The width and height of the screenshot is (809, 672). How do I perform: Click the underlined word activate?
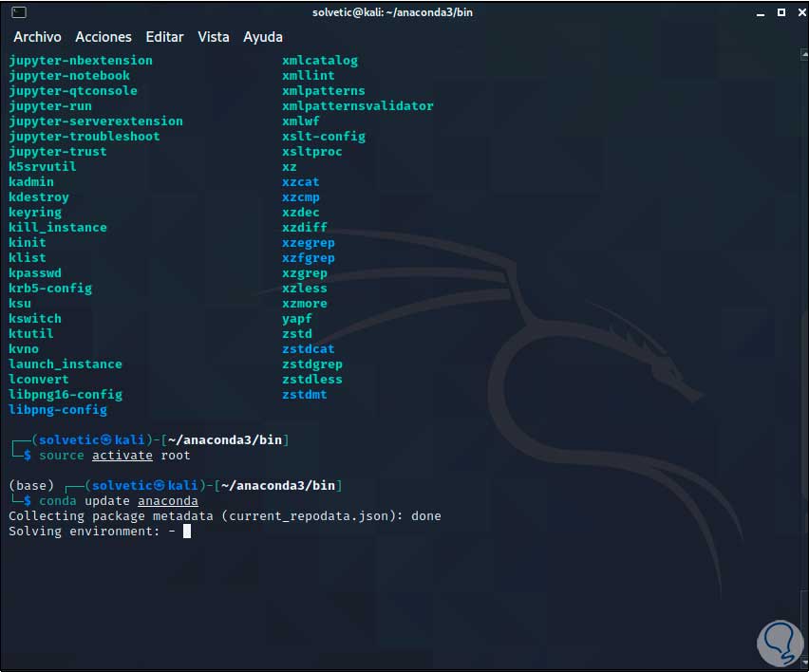122,456
